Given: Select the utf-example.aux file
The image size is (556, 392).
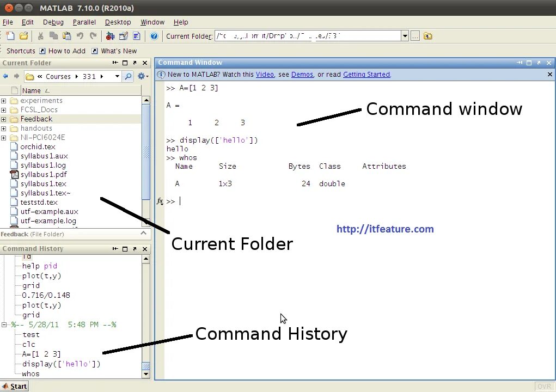Looking at the screenshot, I should click(x=50, y=212).
